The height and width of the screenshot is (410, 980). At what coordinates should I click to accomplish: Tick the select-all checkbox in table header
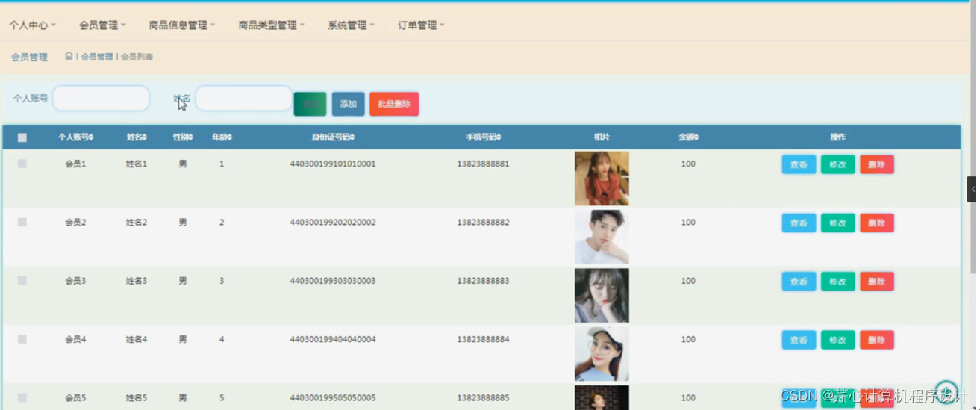pos(22,137)
